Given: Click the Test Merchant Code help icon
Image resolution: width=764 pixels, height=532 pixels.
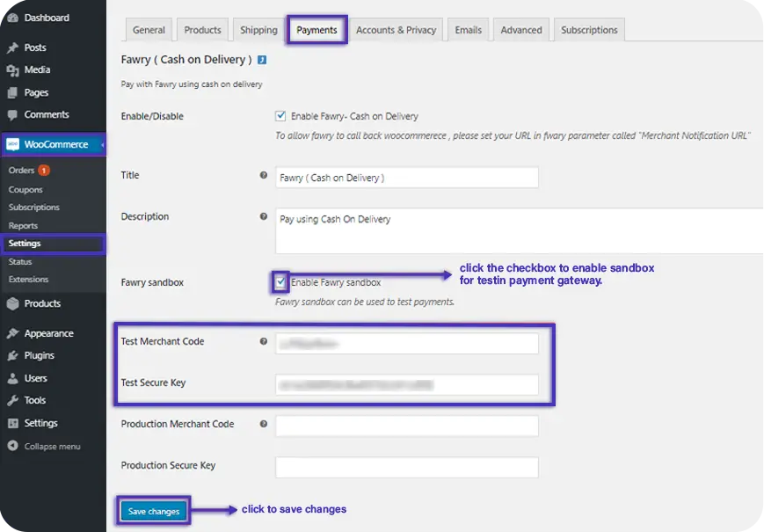Looking at the screenshot, I should pyautogui.click(x=264, y=341).
